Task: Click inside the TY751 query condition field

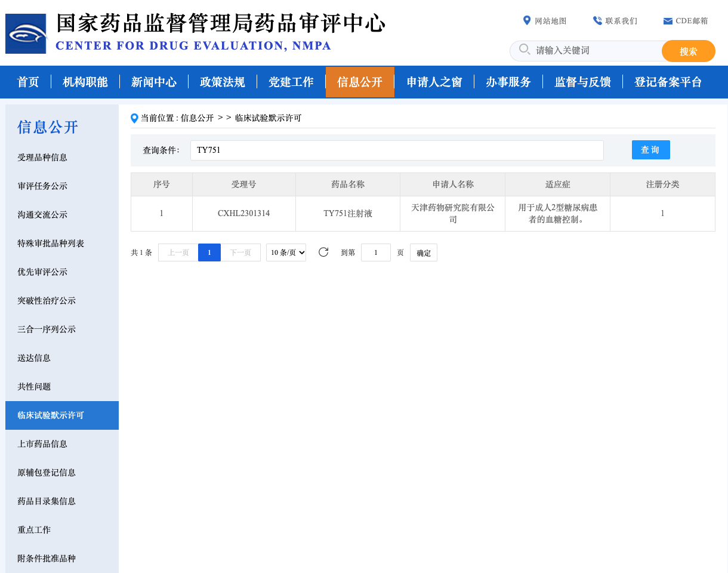Action: (x=397, y=150)
